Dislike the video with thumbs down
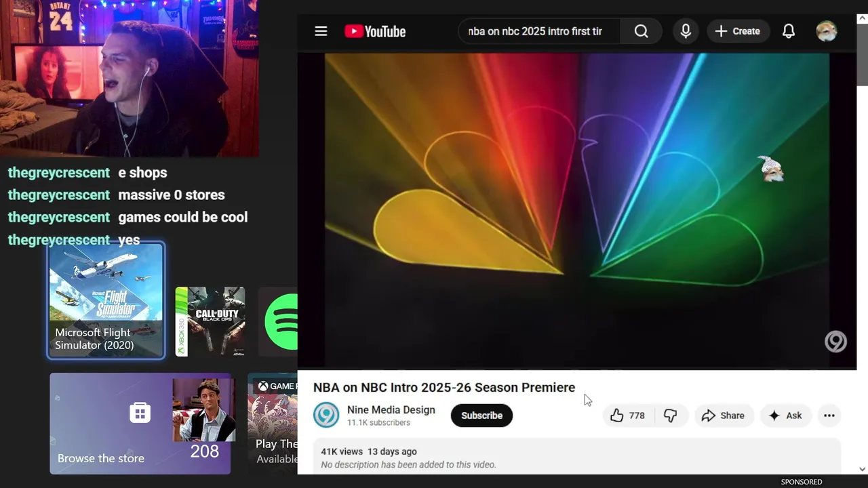The width and height of the screenshot is (868, 488). click(671, 415)
